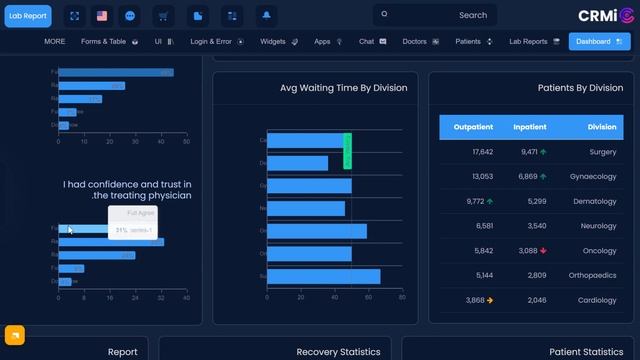Click the Outpatient column header
The width and height of the screenshot is (640, 360).
(x=473, y=127)
